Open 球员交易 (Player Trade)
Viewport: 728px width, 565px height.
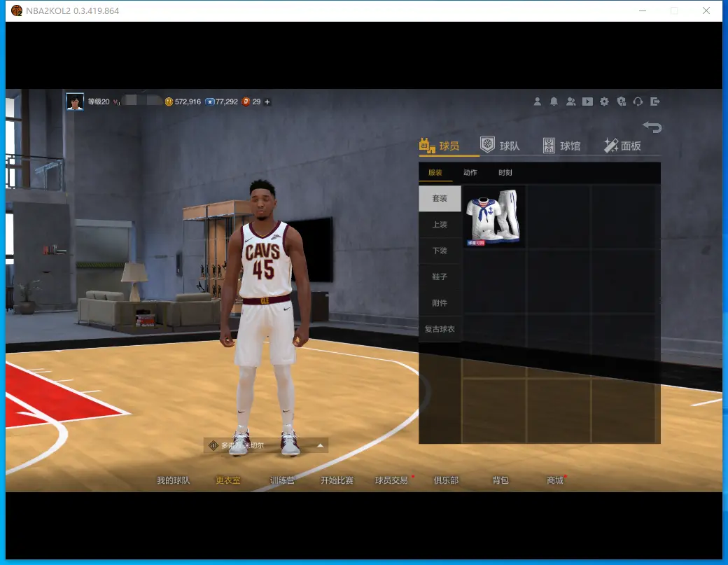[391, 480]
